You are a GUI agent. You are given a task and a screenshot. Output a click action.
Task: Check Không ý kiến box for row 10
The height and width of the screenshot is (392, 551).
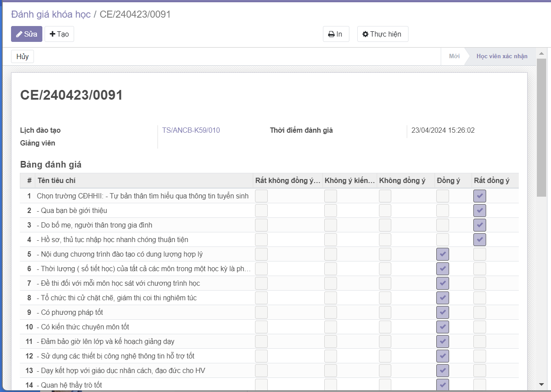[x=330, y=327]
